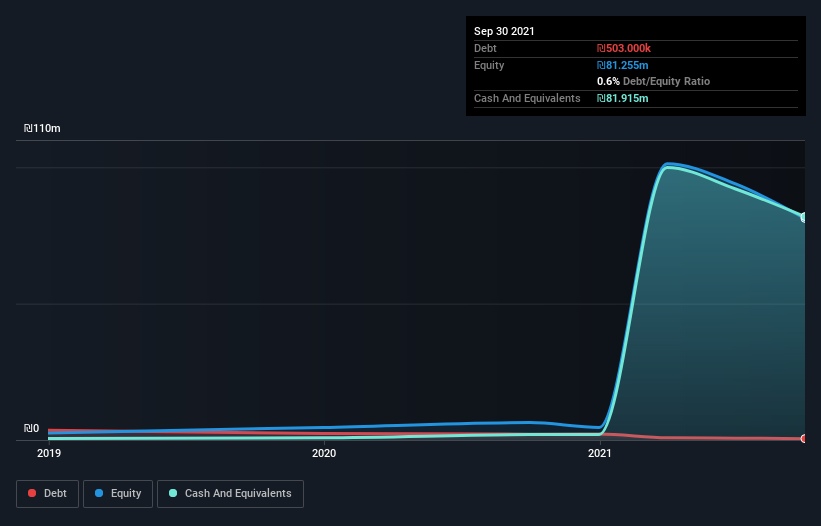Click the Equity label in tooltip
The width and height of the screenshot is (821, 526).
[x=489, y=65]
